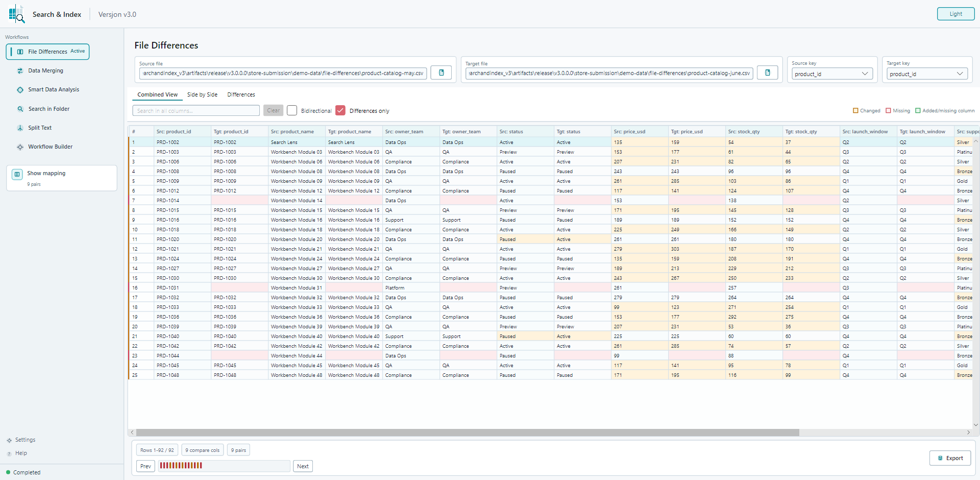
Task: Browse for target file with the file icon
Action: 767,73
